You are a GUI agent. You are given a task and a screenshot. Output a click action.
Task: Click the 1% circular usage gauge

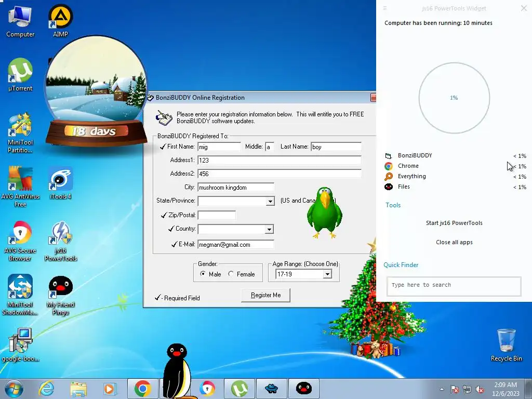[x=454, y=98]
